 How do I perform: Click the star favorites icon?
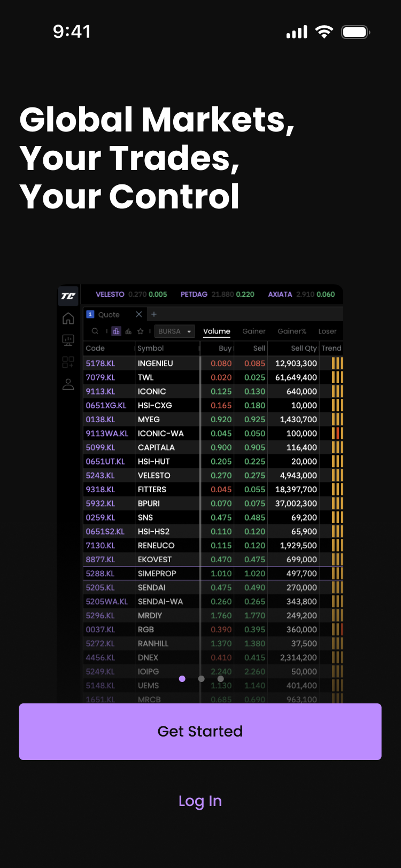[x=141, y=331]
